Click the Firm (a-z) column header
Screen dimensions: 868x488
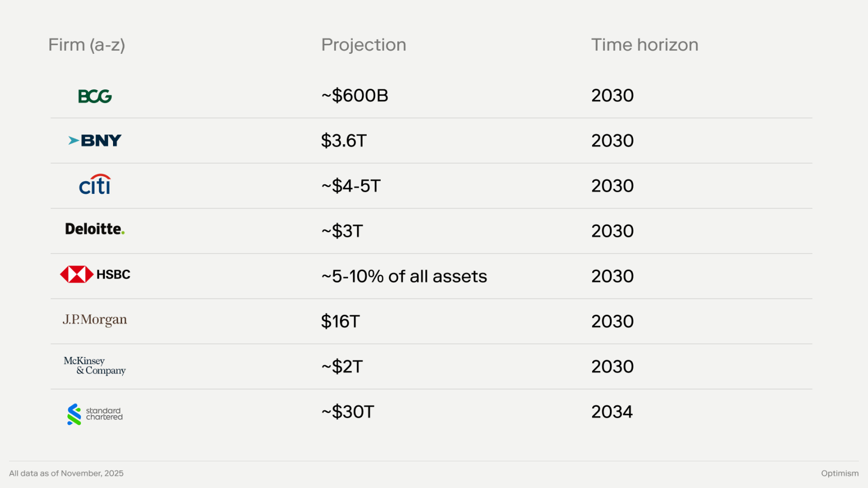86,45
